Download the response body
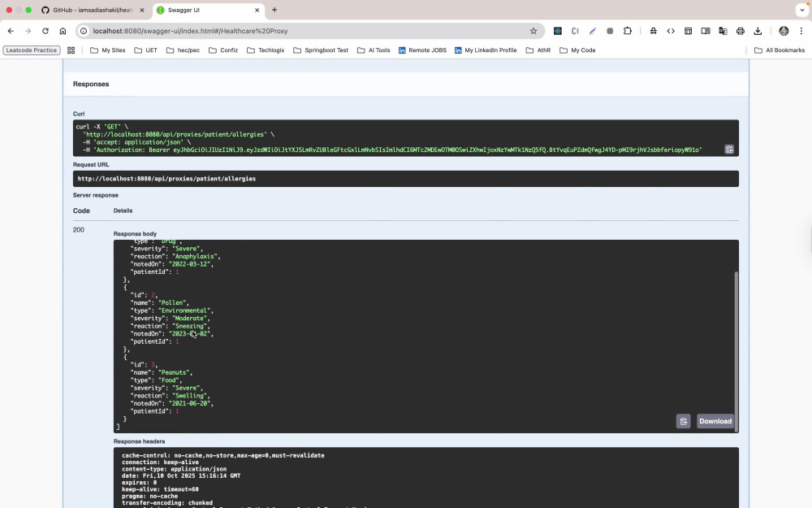The width and height of the screenshot is (812, 508). click(x=715, y=421)
